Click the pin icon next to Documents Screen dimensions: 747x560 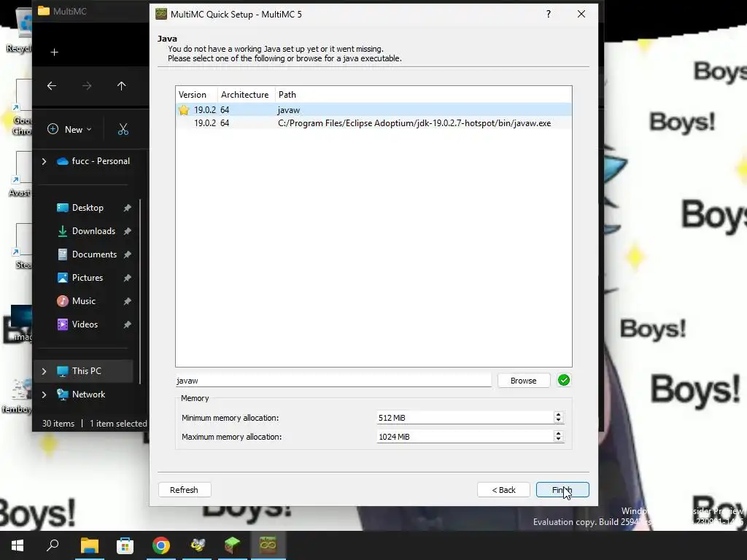click(x=127, y=254)
